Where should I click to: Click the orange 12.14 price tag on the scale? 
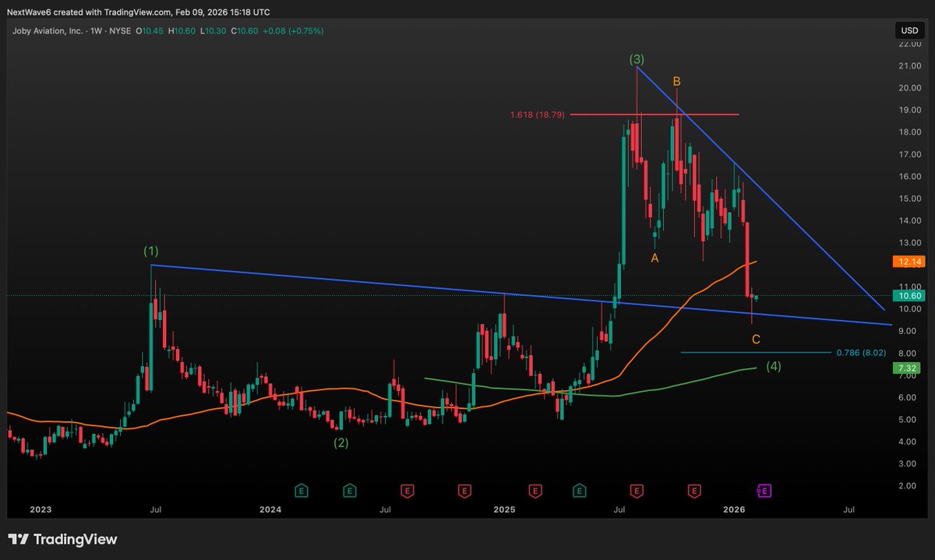(909, 262)
